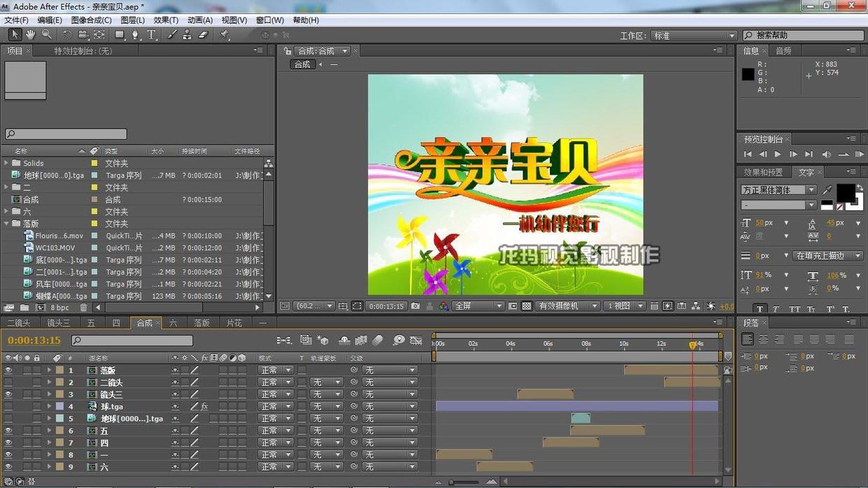Open the 方正黑体简体 font dropdown
Image resolution: width=868 pixels, height=488 pixels.
click(778, 190)
